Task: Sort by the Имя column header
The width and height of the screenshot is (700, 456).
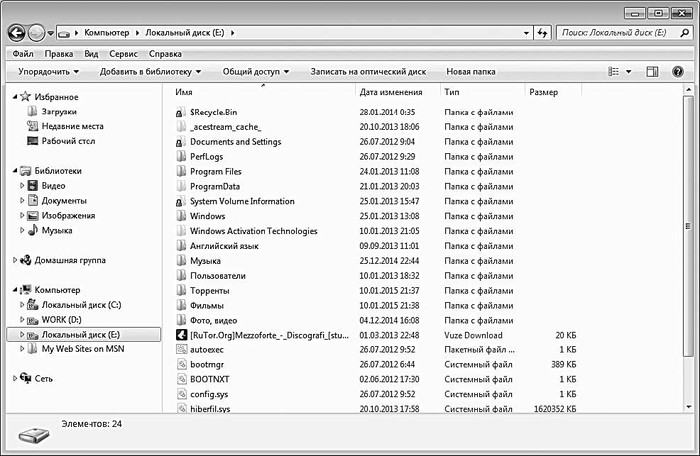Action: click(263, 92)
